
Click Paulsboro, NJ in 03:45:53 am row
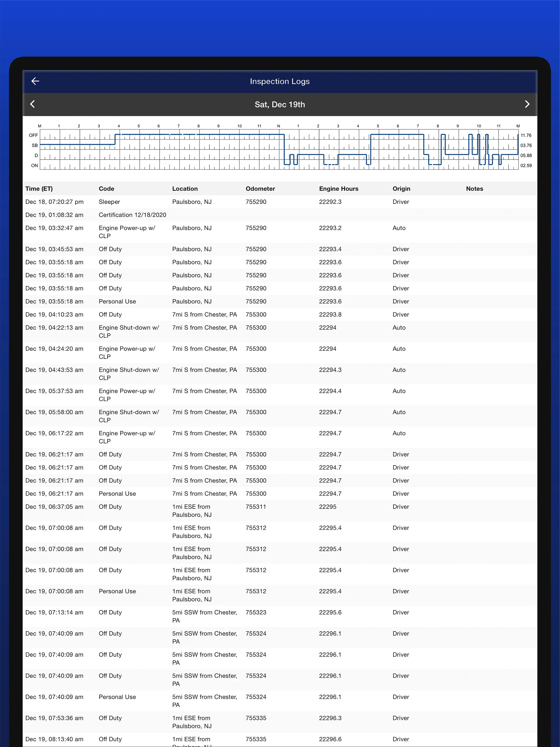click(x=192, y=249)
